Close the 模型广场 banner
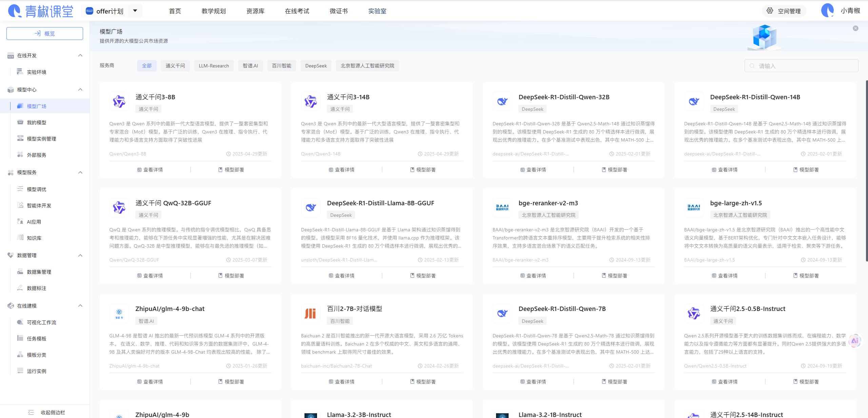868x418 pixels. (x=855, y=28)
